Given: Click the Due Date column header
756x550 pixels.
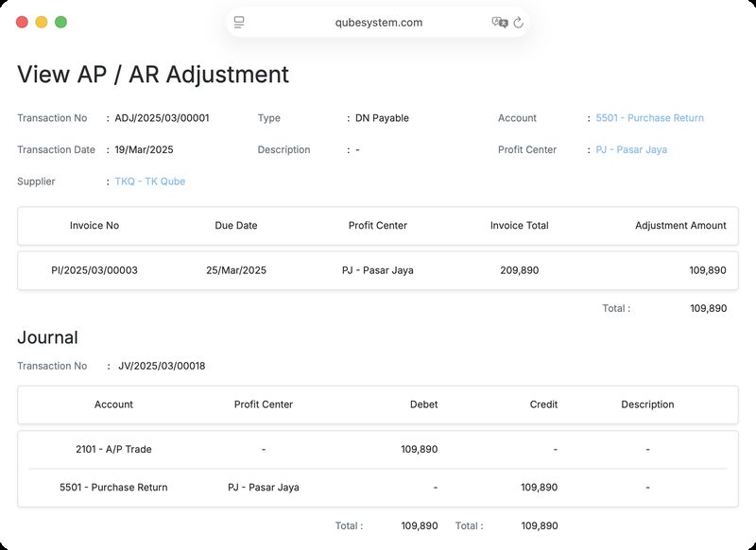Looking at the screenshot, I should (236, 226).
